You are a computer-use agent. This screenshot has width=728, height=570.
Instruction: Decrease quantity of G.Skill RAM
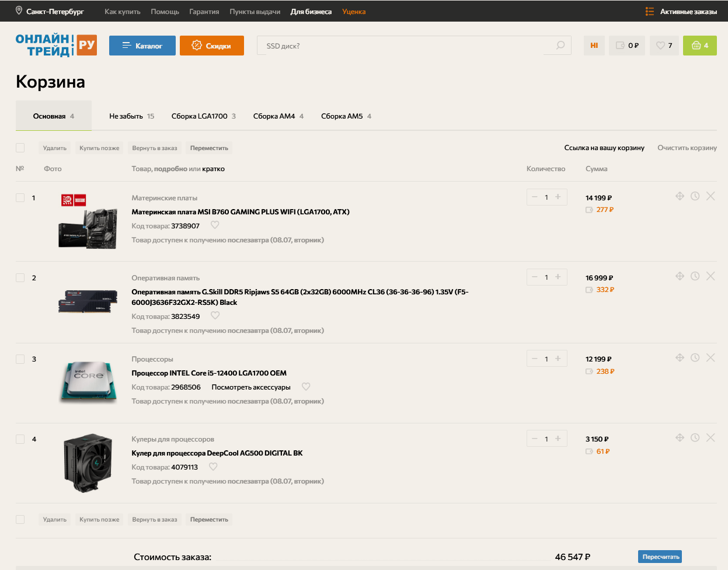[534, 277]
